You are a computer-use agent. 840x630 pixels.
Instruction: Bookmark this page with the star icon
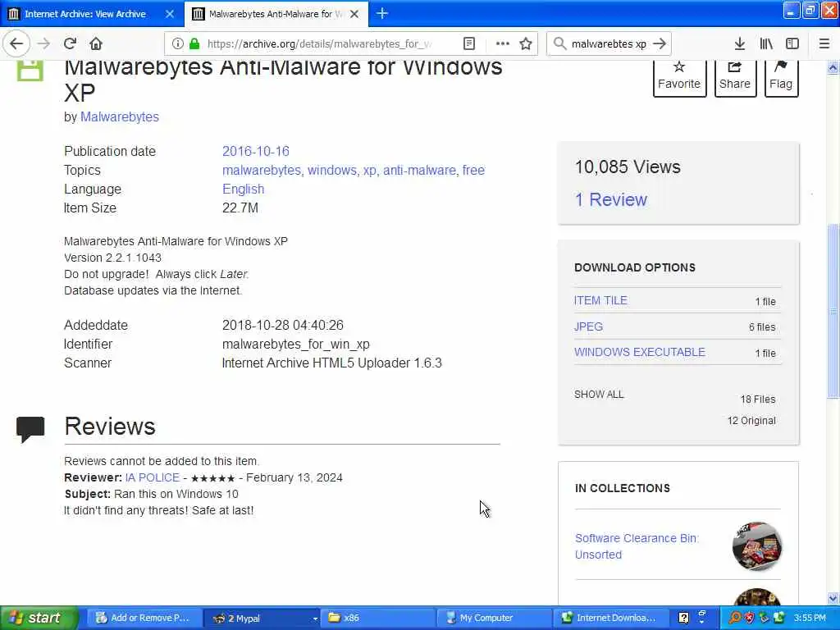(526, 43)
